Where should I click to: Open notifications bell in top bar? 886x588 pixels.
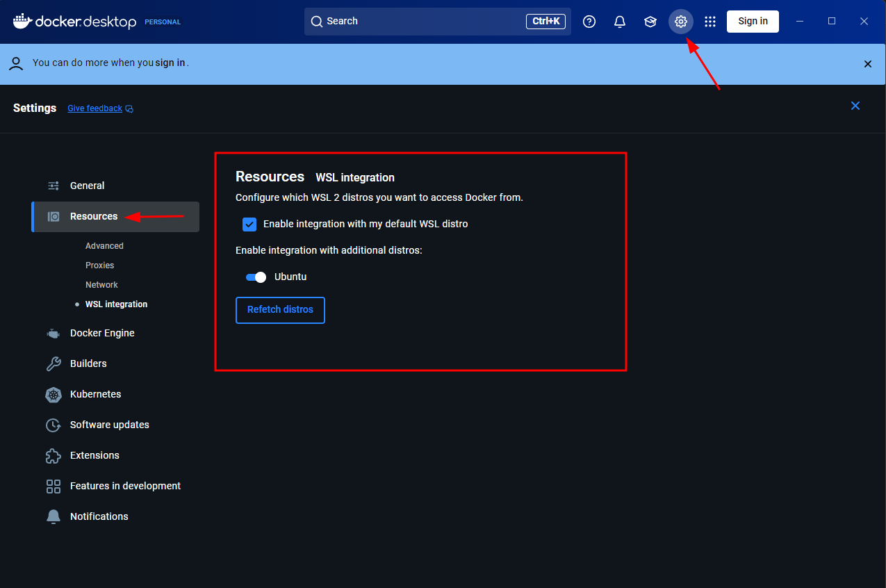(x=620, y=22)
